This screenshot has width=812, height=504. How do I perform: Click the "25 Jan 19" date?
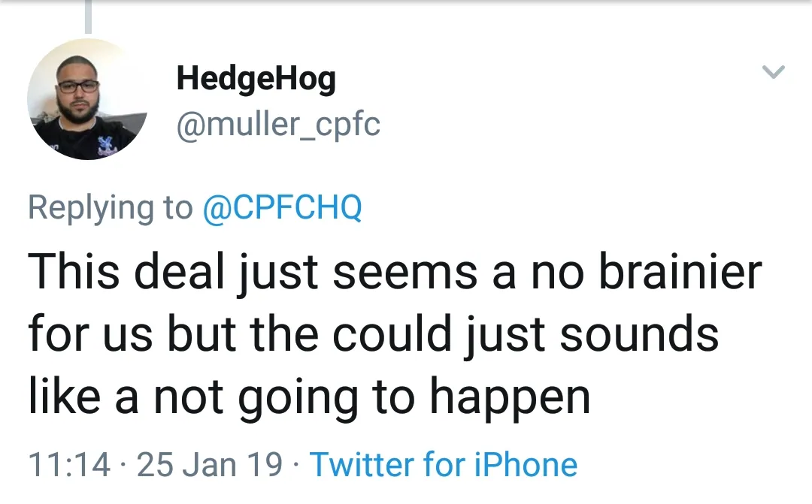point(211,465)
